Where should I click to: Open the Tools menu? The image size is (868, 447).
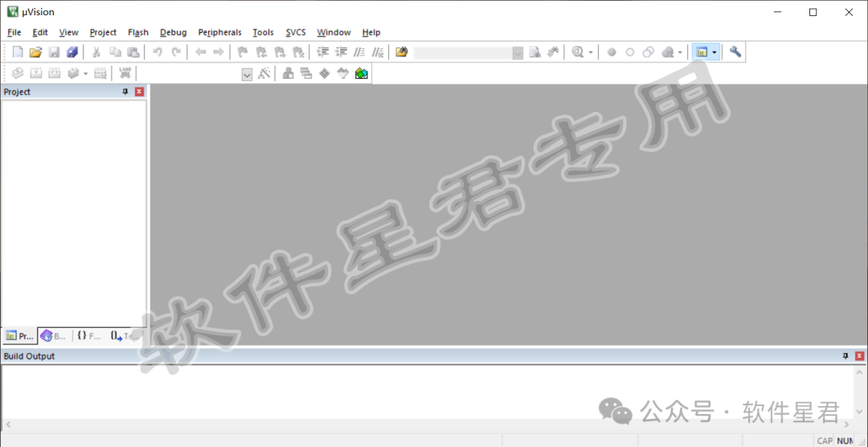click(263, 32)
